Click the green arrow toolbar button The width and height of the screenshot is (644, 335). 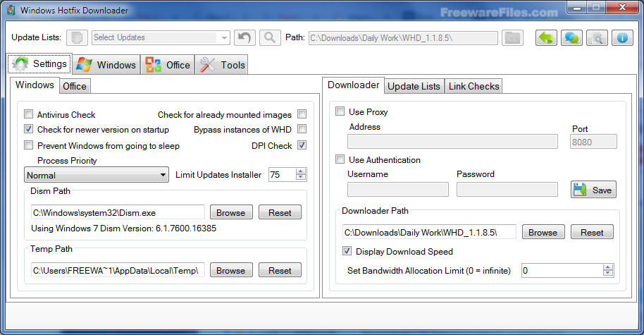tap(546, 38)
